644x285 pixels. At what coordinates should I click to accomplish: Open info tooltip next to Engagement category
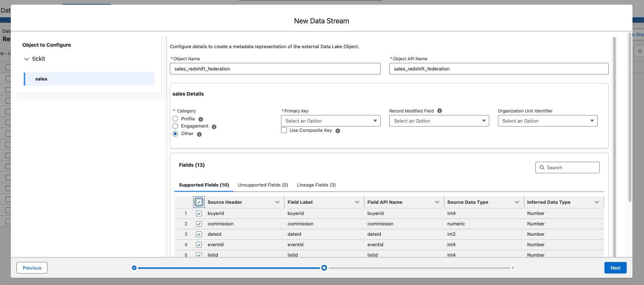click(214, 127)
